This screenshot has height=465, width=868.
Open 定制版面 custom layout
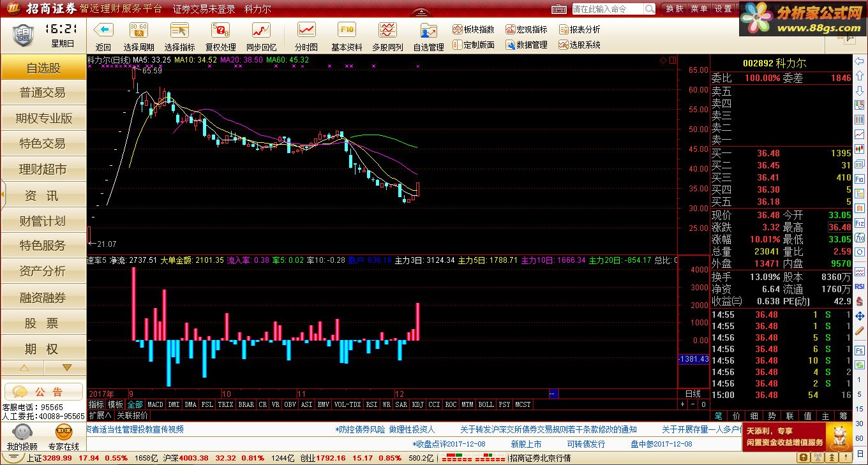[x=473, y=45]
